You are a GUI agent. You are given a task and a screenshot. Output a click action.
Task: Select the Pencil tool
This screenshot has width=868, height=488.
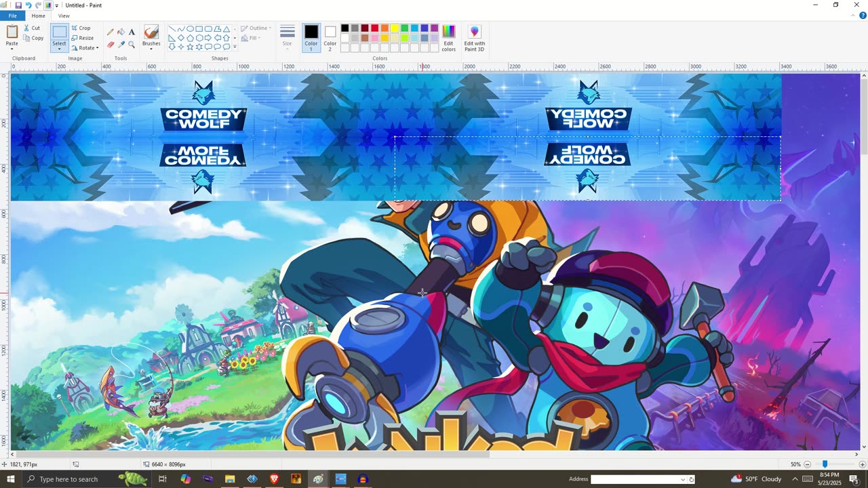click(111, 32)
